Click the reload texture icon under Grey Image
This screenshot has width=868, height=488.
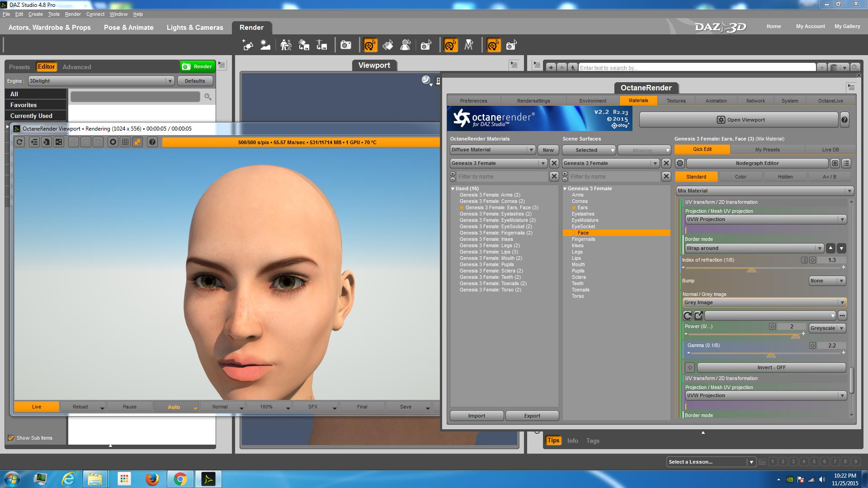(687, 315)
